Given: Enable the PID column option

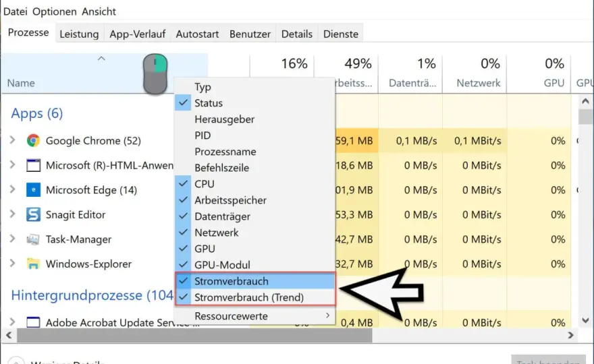Looking at the screenshot, I should [254, 135].
